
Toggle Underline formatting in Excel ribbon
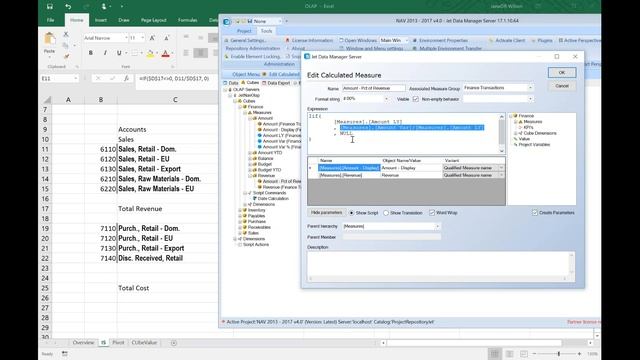point(119,53)
